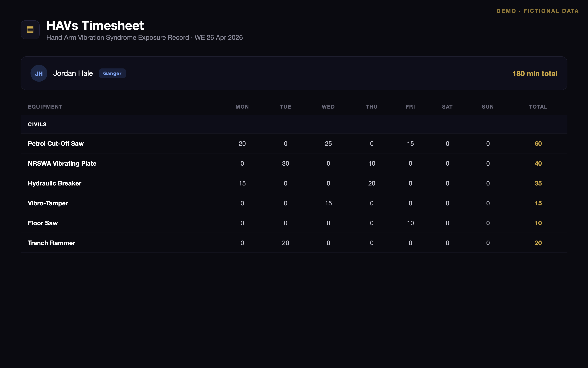Click Petrol Cut-Off Saw Friday value 15
Screen dimensions: 588x368
tap(410, 144)
